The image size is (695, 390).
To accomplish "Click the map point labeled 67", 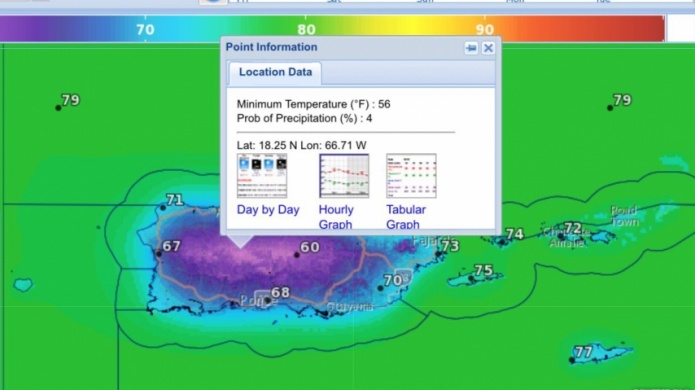I will (x=159, y=254).
